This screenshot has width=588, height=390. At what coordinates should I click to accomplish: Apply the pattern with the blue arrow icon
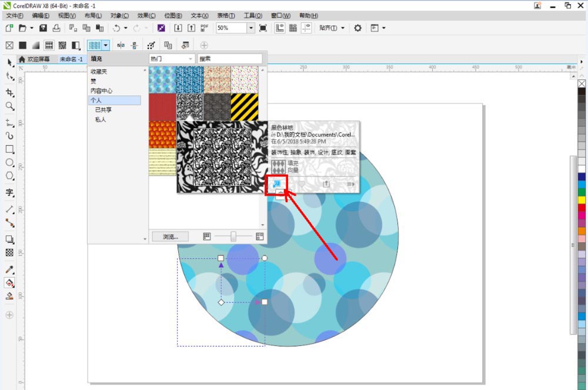coord(276,184)
